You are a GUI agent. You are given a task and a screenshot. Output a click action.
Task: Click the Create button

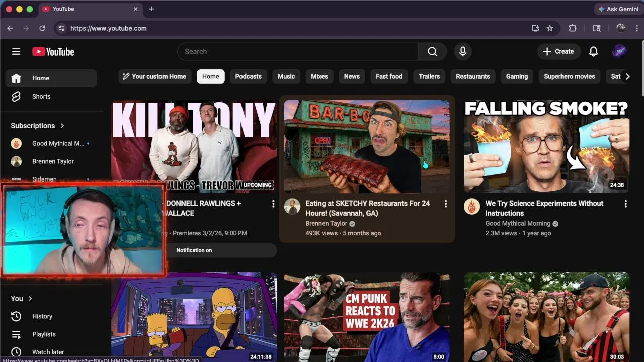558,51
